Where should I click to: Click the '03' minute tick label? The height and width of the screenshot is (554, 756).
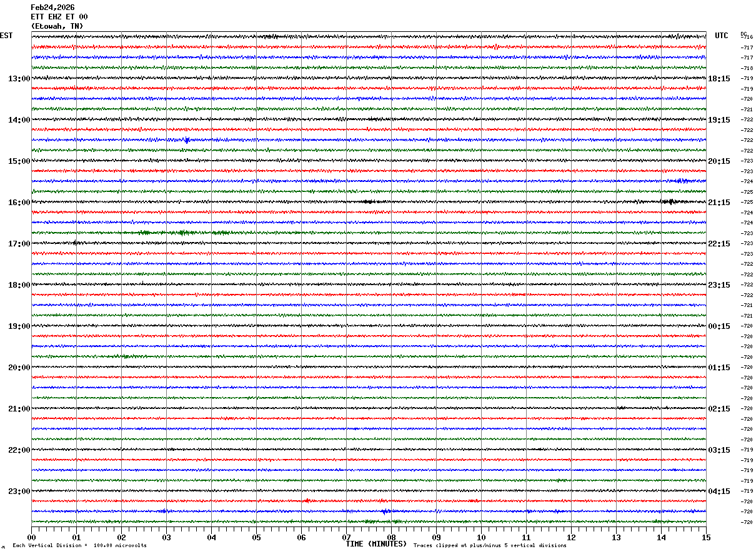pyautogui.click(x=166, y=537)
